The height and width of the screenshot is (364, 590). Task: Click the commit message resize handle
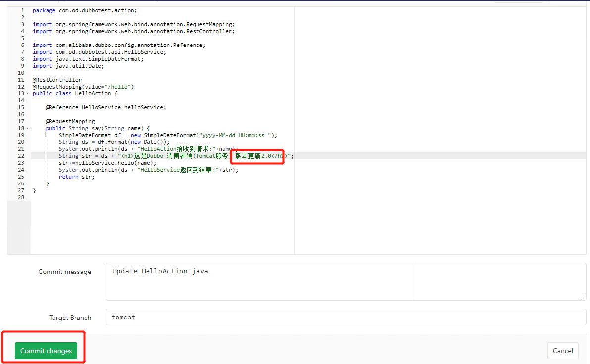coord(583,297)
